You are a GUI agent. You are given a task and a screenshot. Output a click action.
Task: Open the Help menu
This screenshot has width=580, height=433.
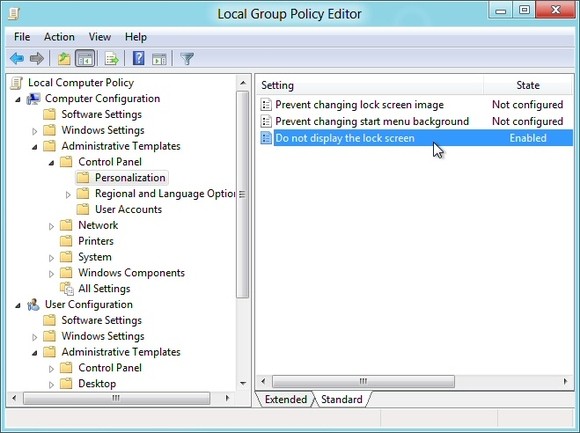pyautogui.click(x=136, y=37)
